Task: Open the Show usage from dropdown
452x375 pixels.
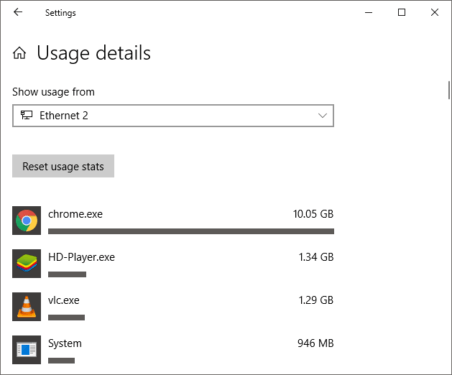Action: 173,116
